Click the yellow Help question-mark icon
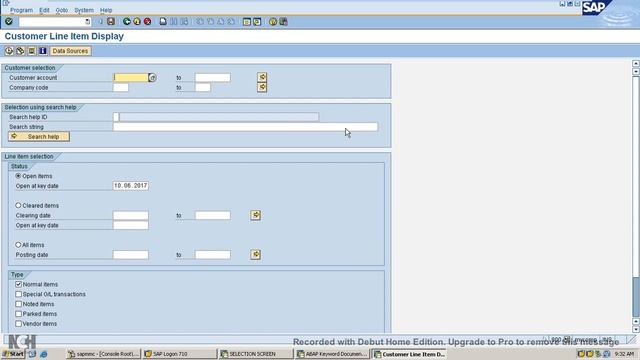The image size is (640, 360). point(273,22)
